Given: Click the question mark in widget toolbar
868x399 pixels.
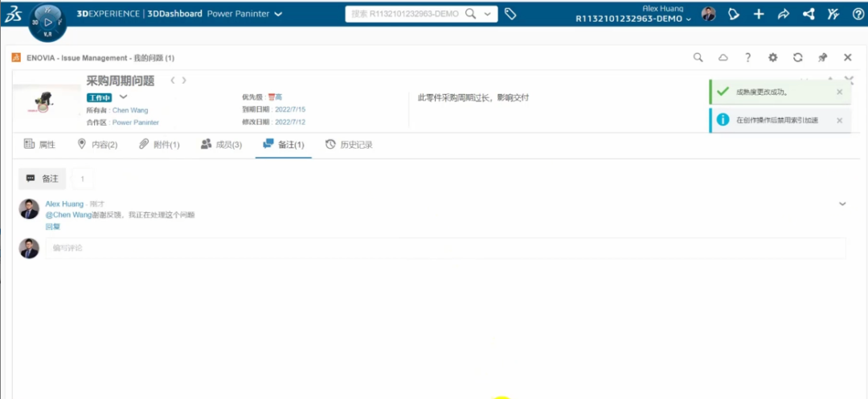Looking at the screenshot, I should tap(748, 57).
